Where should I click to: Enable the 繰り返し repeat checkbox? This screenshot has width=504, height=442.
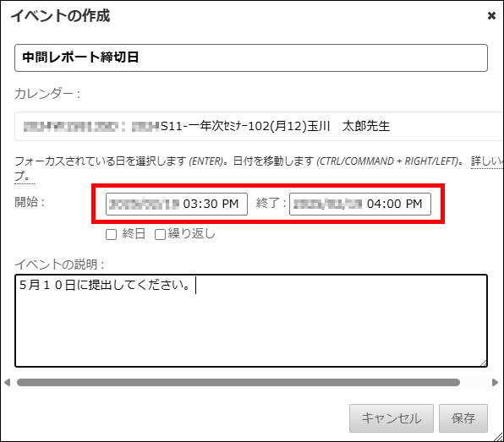click(160, 234)
